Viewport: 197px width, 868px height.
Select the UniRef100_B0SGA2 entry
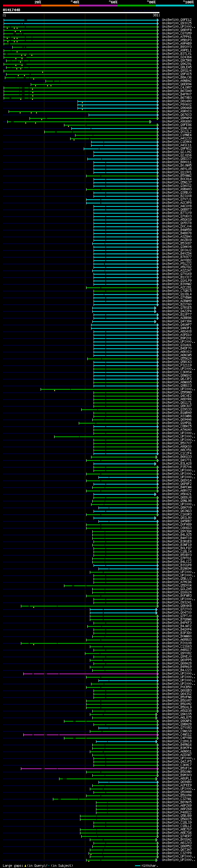pos(177,840)
